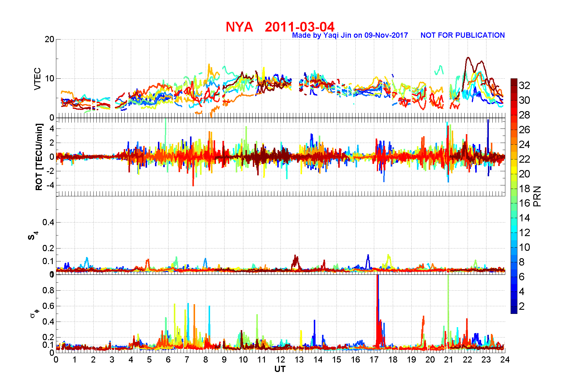
Task: Click hour 24 on the UT axis
Action: tap(505, 360)
